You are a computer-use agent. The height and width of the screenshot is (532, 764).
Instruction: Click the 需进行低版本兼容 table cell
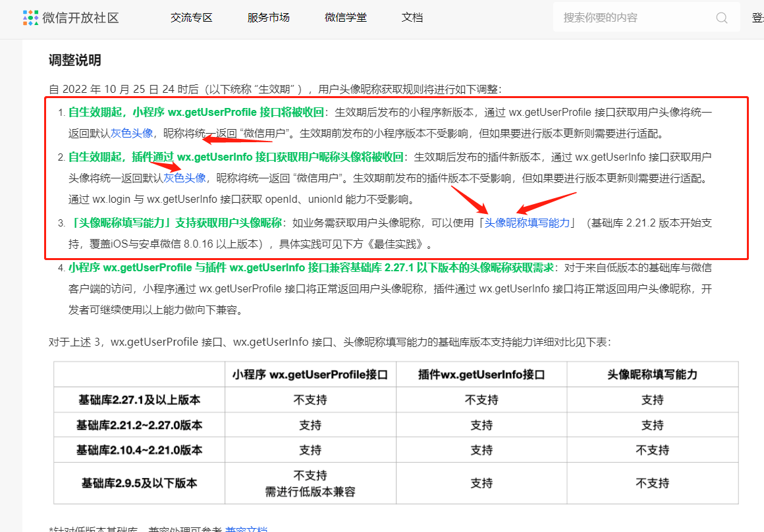point(310,492)
